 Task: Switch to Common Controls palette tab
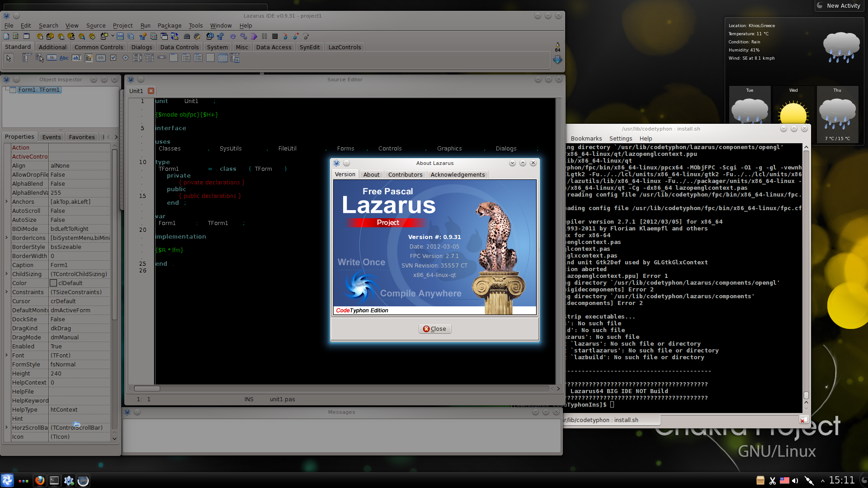click(x=99, y=47)
